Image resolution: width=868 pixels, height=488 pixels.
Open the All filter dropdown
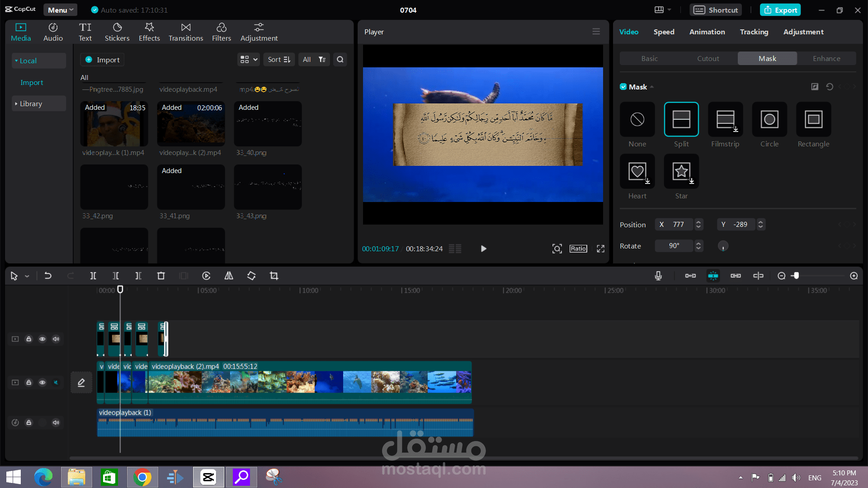click(x=314, y=59)
